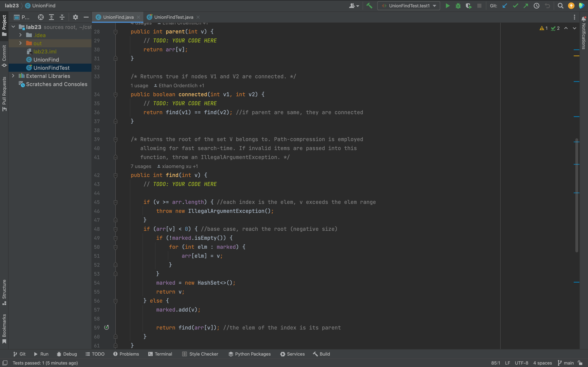588x367 pixels.
Task: Click Git update project arrow icon
Action: (x=505, y=6)
